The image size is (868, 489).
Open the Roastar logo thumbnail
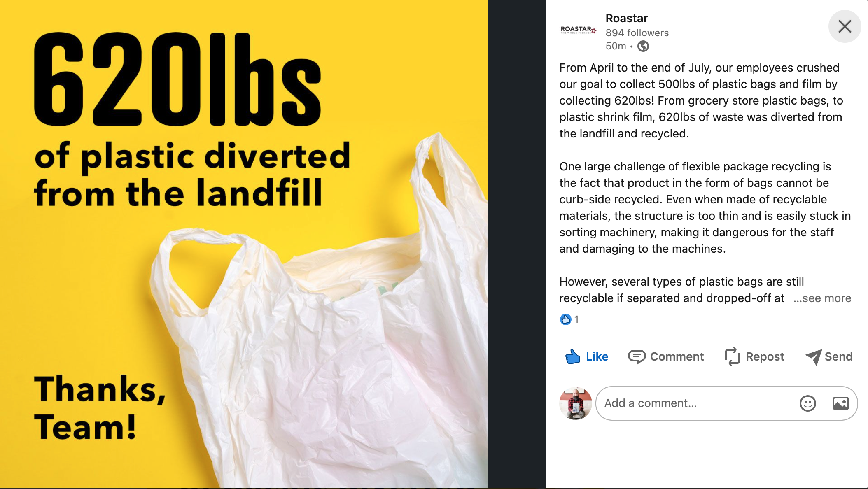(x=579, y=30)
